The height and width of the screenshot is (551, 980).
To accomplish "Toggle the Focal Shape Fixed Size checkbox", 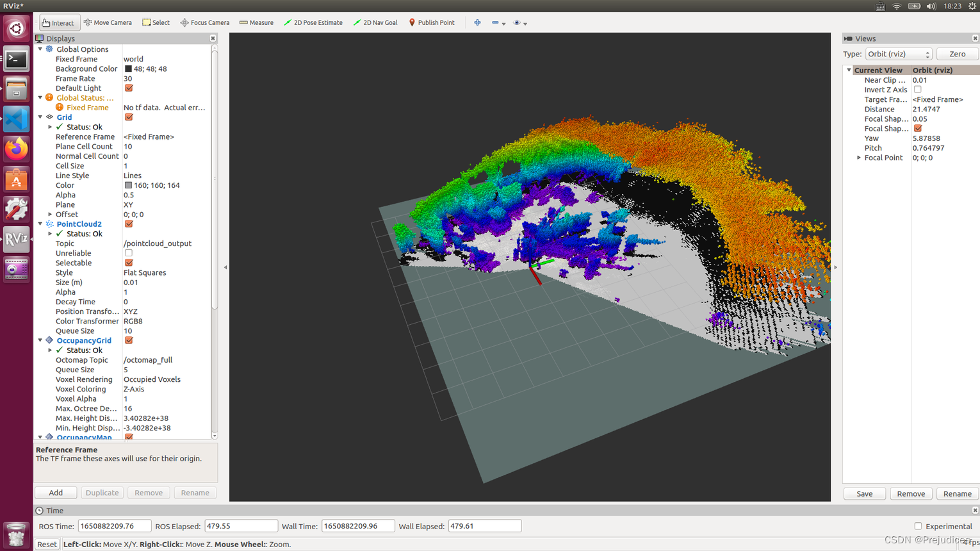I will (918, 128).
